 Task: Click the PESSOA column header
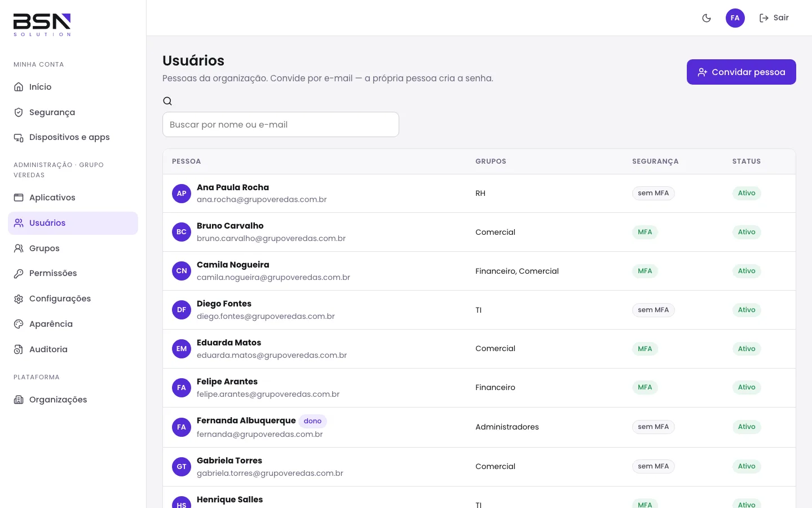(187, 161)
